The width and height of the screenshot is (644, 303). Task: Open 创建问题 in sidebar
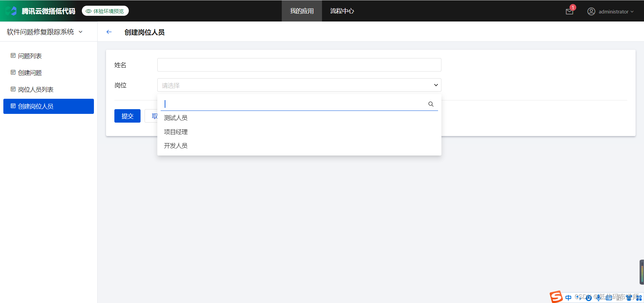(49, 73)
